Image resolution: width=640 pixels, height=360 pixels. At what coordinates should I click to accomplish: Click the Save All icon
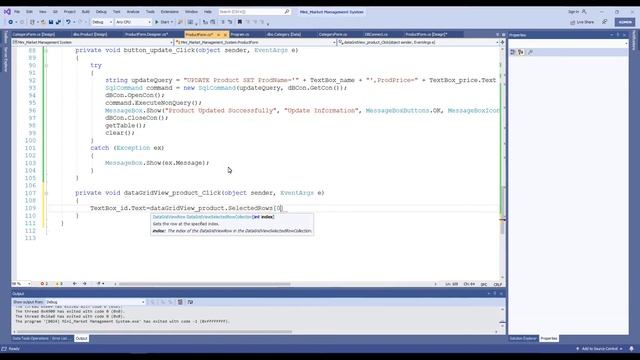tap(58, 22)
